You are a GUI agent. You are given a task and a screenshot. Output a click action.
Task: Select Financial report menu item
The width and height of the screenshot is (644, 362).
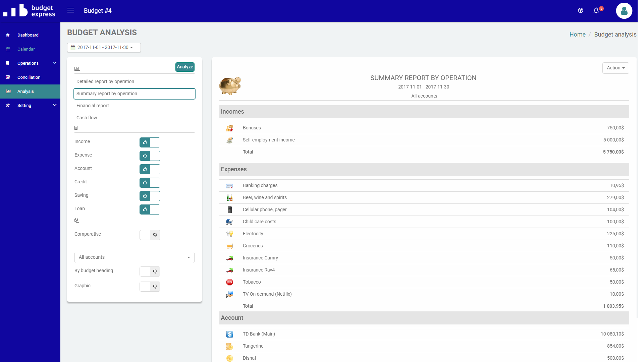tap(92, 105)
